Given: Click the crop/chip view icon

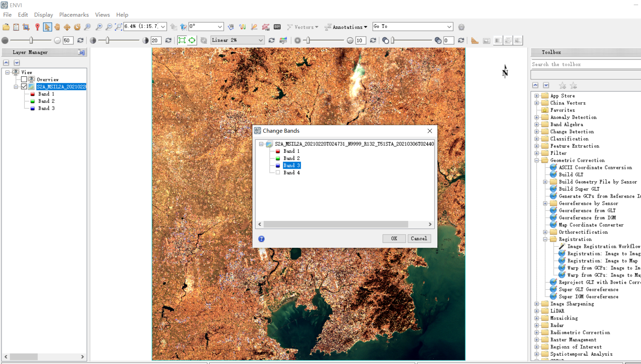Looking at the screenshot, I should 27,27.
